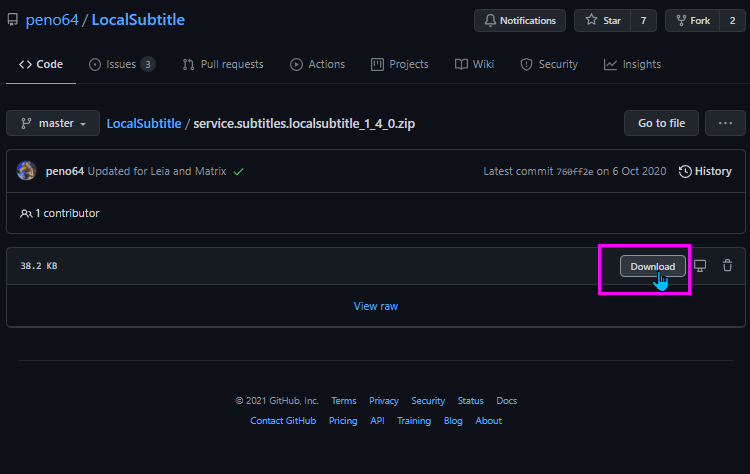Screen dimensions: 750x474
Task: Click the View raw link
Action: point(375,306)
